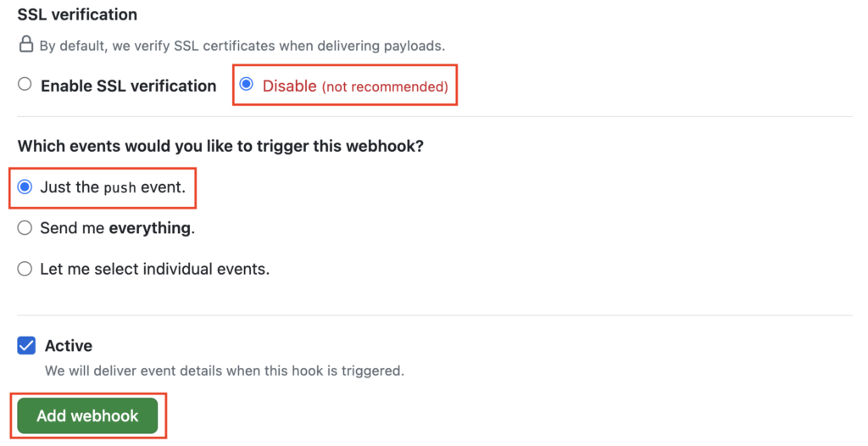Uncheck the Active checkbox
Screen dimensions: 868x446
26,345
